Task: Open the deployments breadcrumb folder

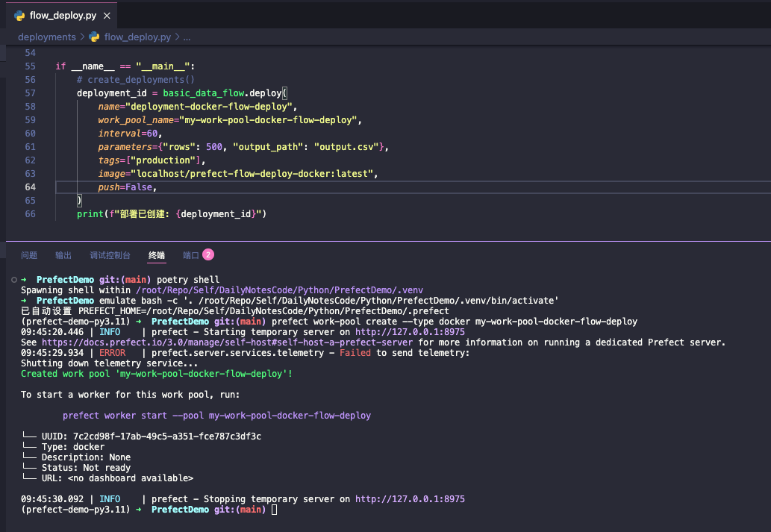Action: 47,37
